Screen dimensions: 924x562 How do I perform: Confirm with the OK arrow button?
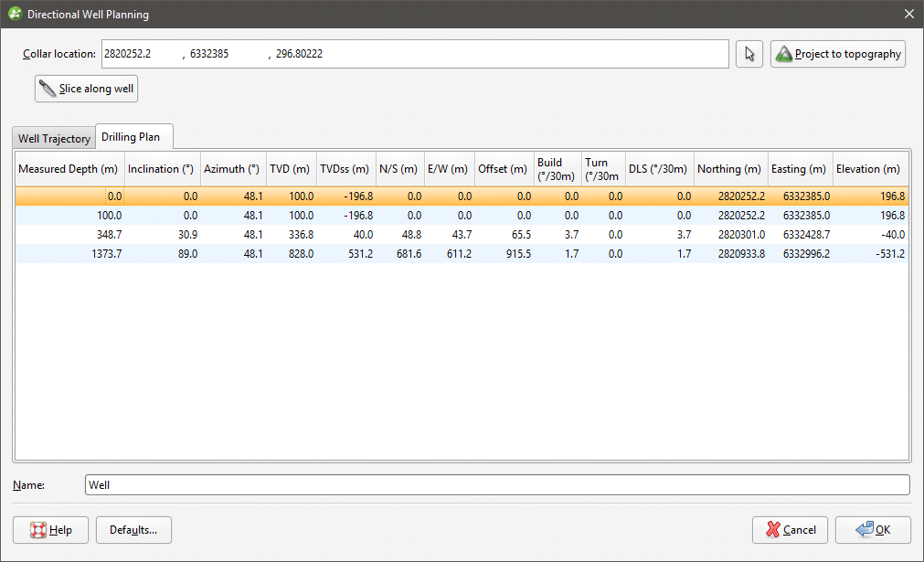pyautogui.click(x=872, y=530)
